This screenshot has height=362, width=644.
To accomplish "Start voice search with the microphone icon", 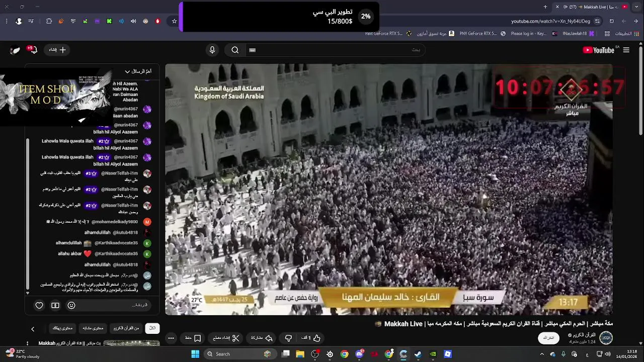I will click(x=212, y=50).
